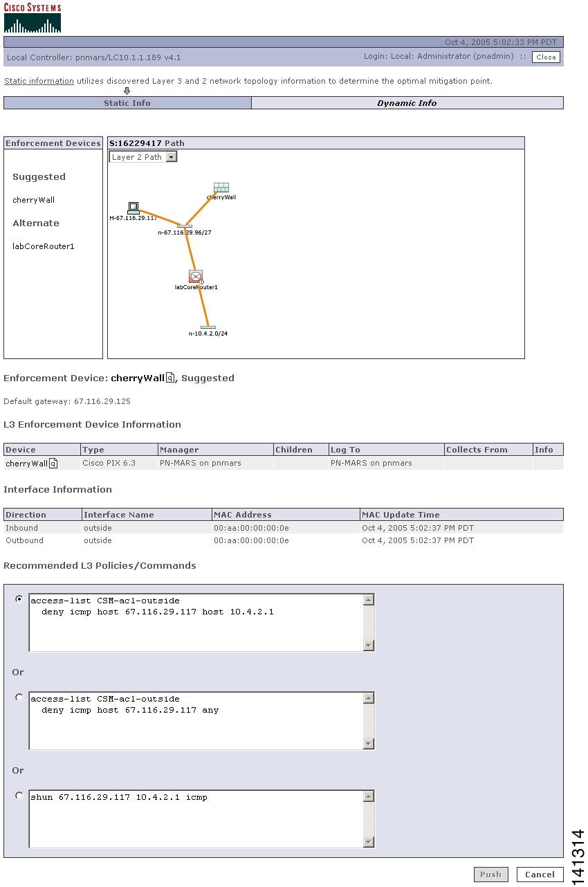
Task: Click the Info column header
Action: click(548, 450)
